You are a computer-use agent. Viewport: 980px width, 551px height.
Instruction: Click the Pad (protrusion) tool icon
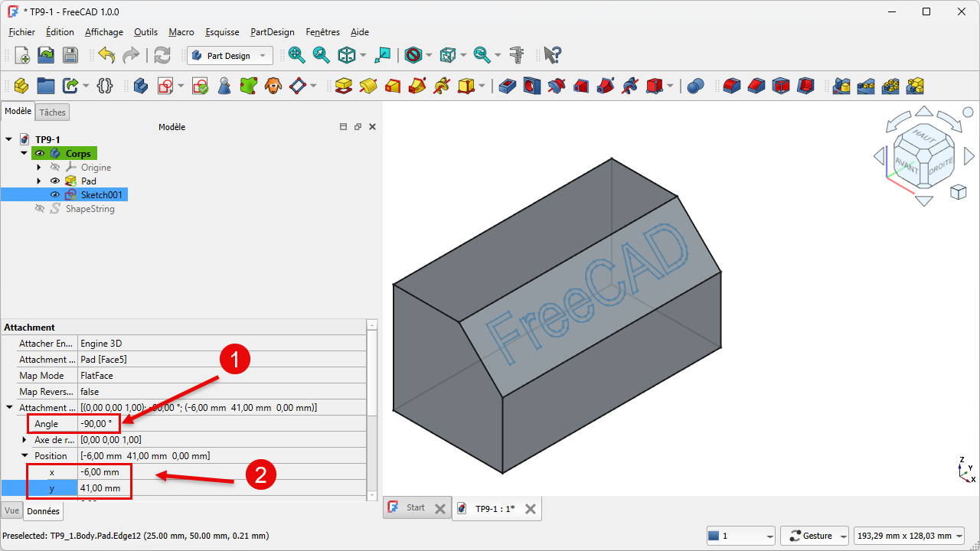(x=344, y=86)
